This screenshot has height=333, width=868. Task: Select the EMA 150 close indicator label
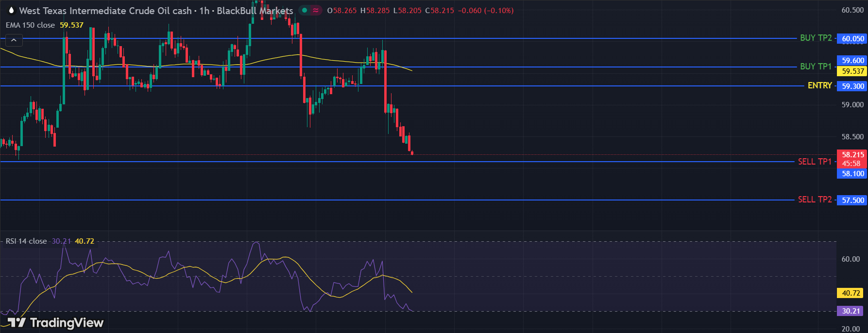(x=30, y=25)
